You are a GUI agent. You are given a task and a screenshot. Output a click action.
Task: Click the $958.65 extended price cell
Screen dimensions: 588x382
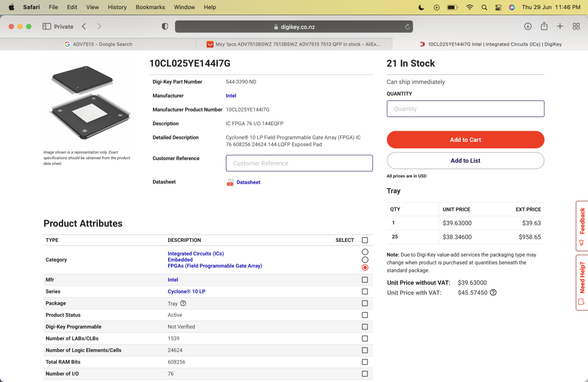pos(530,237)
